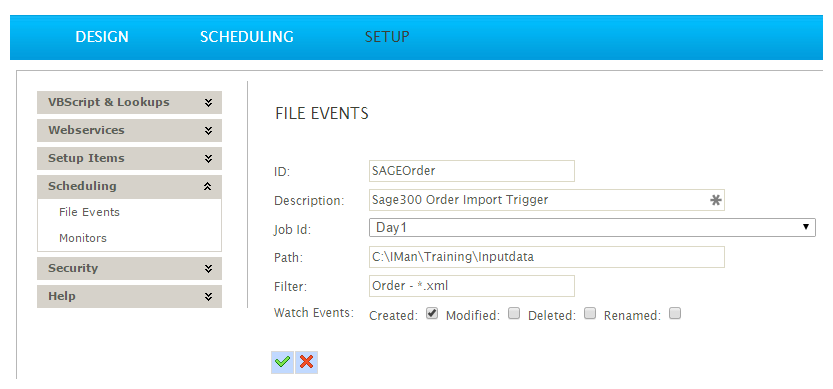Expand the Help sidebar section

[x=129, y=297]
